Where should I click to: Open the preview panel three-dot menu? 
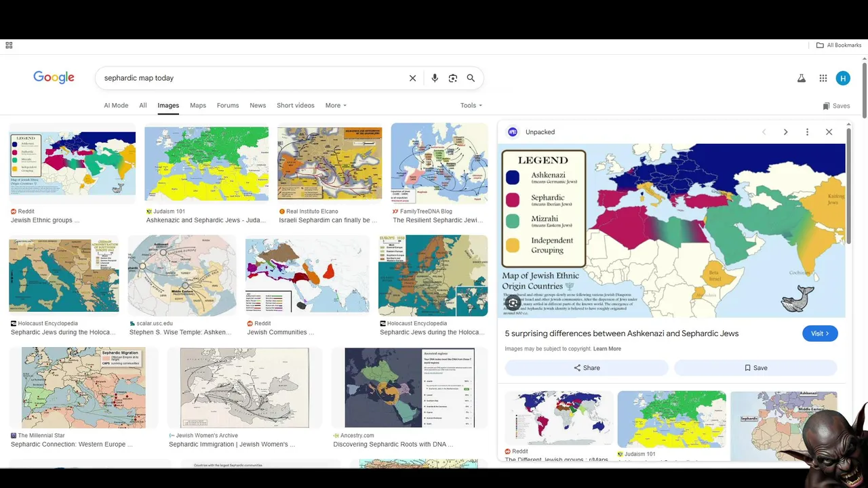(807, 132)
